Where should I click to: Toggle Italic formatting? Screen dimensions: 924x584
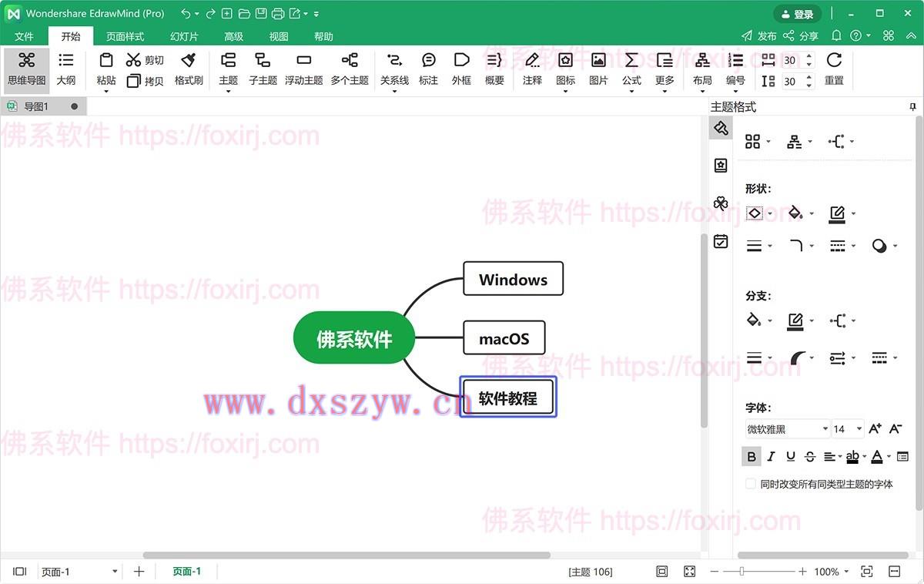[x=771, y=457]
